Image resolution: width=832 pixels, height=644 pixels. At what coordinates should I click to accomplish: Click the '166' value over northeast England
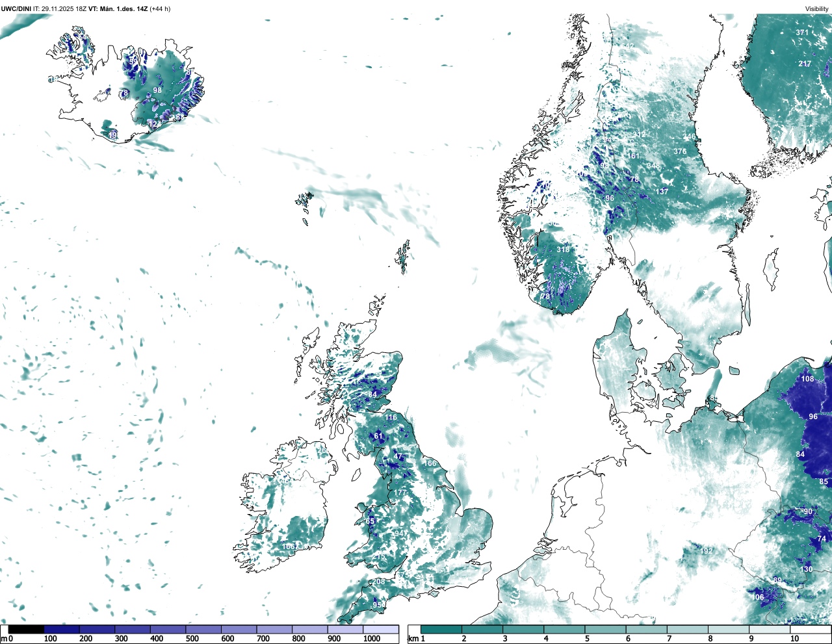(430, 463)
